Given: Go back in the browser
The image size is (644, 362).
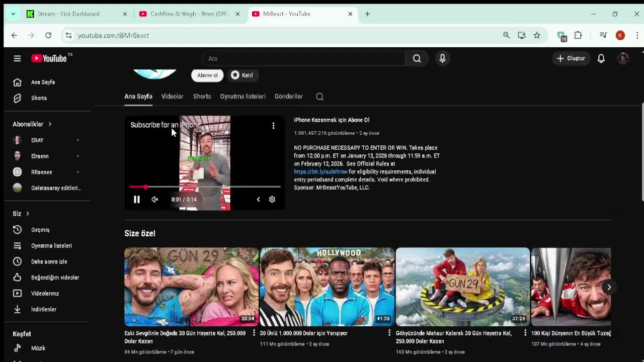Looking at the screenshot, I should (x=14, y=35).
